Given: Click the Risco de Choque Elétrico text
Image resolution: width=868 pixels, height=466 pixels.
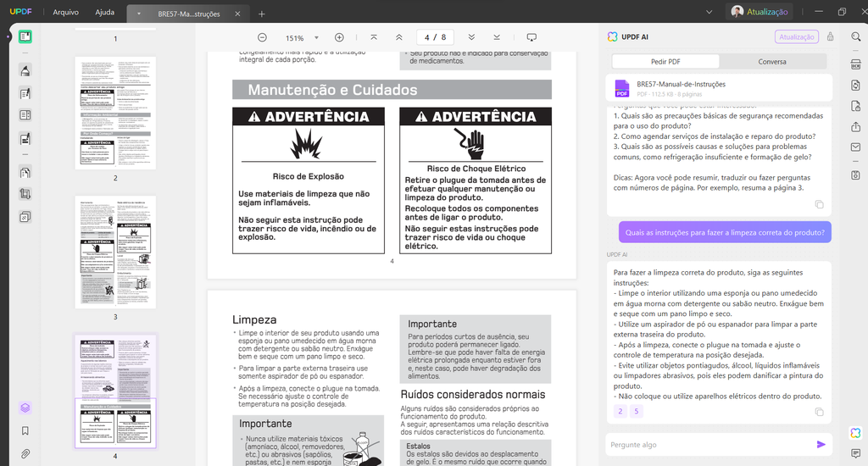Looking at the screenshot, I should (476, 169).
